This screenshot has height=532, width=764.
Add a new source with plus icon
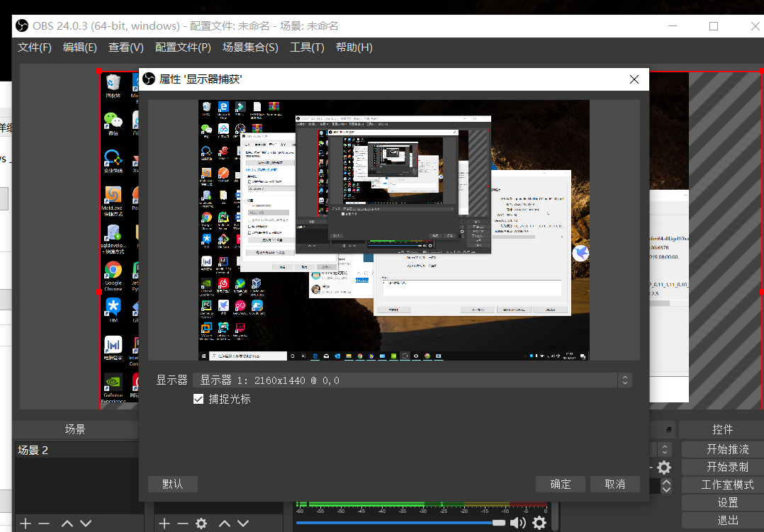click(x=164, y=523)
